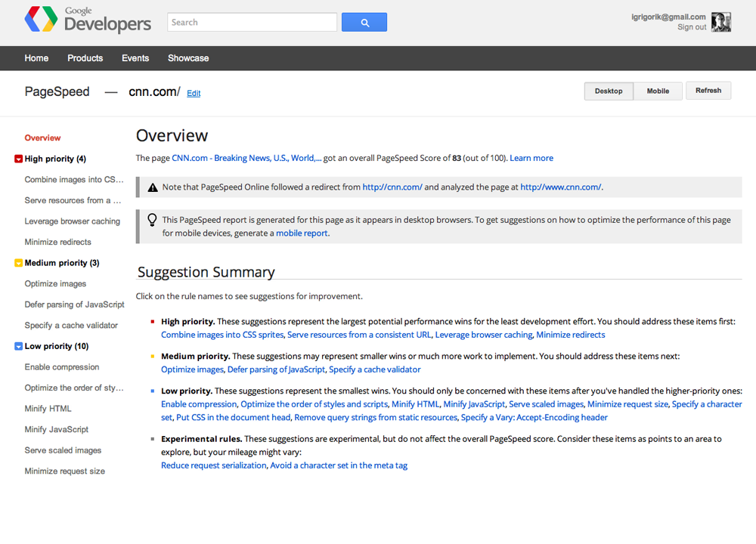This screenshot has width=756, height=544.
Task: Switch to the Desktop report view
Action: tap(609, 91)
